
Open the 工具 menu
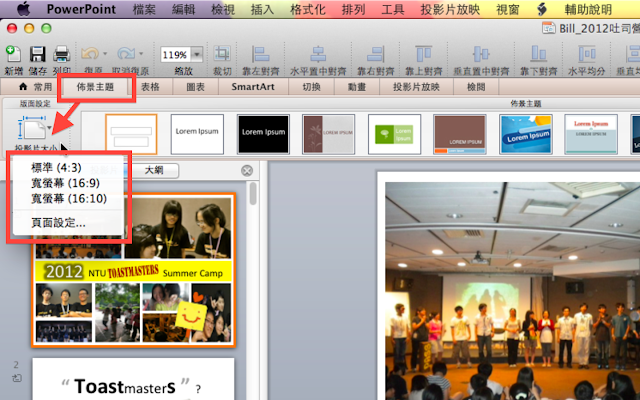393,9
